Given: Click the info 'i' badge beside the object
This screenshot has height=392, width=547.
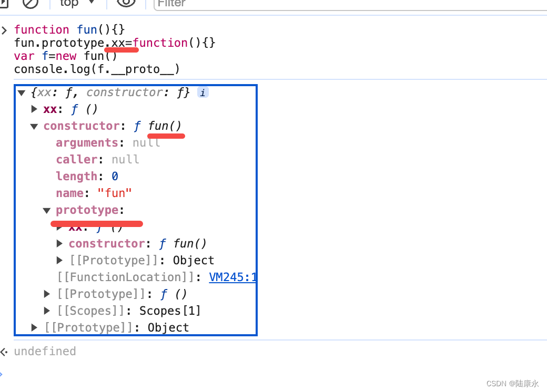Looking at the screenshot, I should (x=202, y=92).
